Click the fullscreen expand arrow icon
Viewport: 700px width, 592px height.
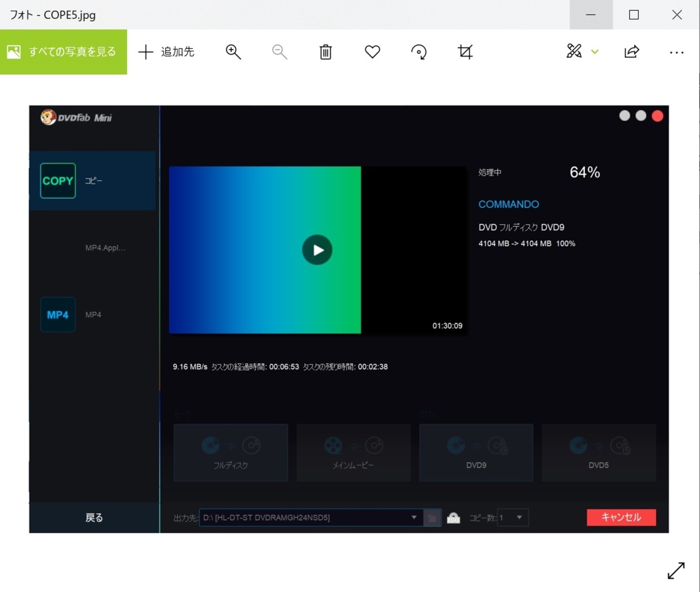[x=676, y=570]
